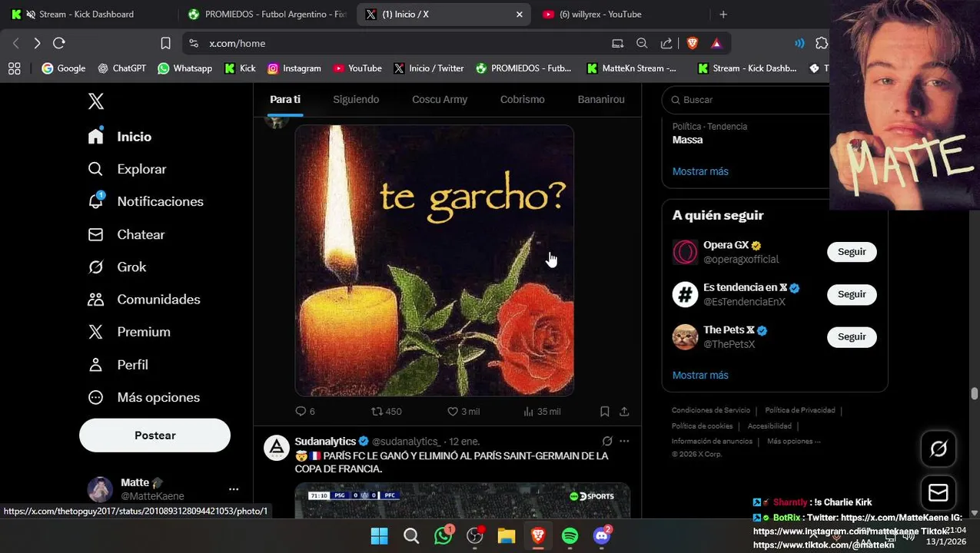Click Mostrar más under A quién seguir
Viewport: 980px width, 553px height.
700,375
